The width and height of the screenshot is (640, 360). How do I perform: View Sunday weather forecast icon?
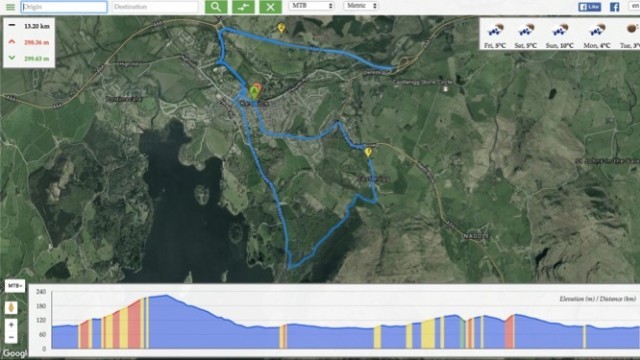tap(559, 30)
